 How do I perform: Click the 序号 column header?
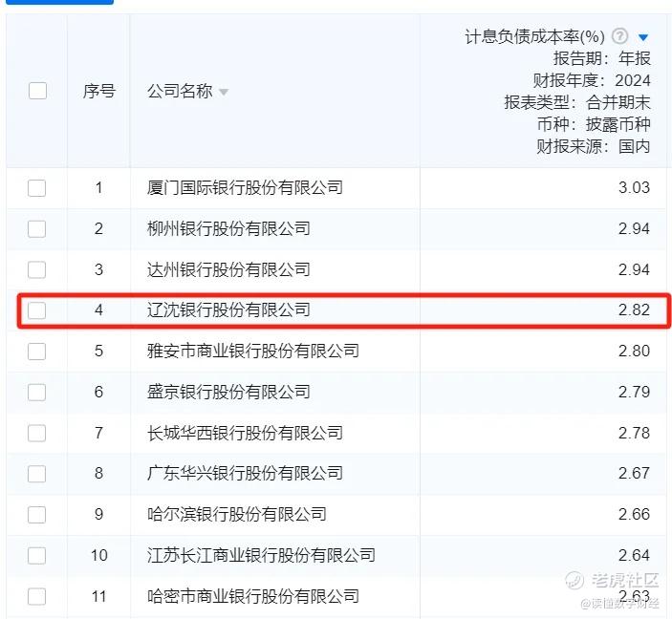pos(99,91)
